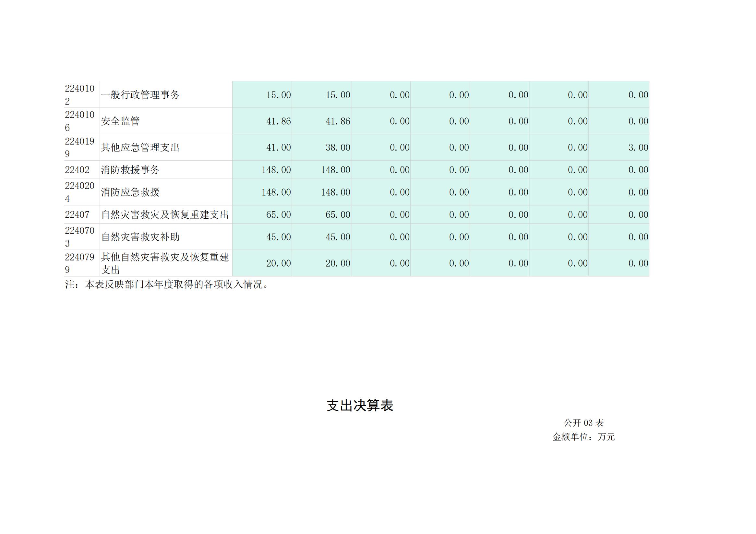Select the note text 注：本表反映部门本年度取得的各项收入情况。
Image resolution: width=756 pixels, height=534 pixels.
[168, 284]
